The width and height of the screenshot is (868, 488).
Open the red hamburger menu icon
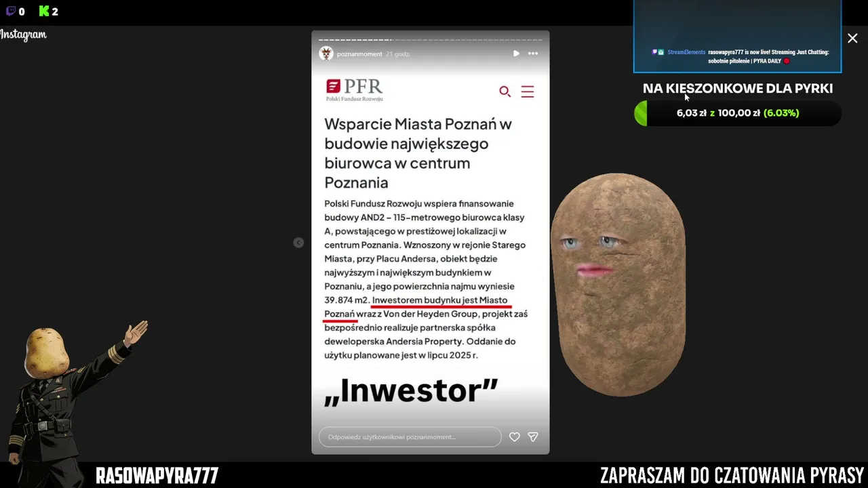coord(528,91)
